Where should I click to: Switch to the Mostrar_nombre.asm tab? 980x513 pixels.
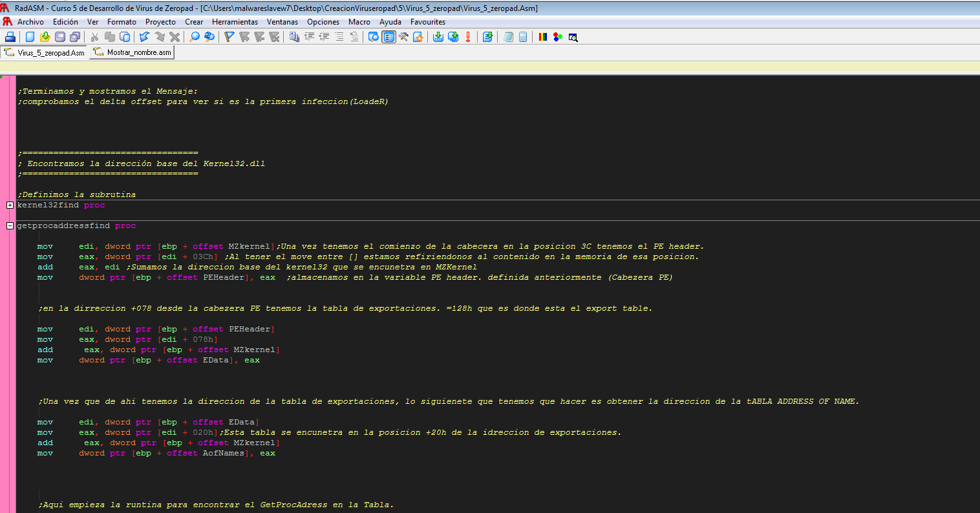click(x=133, y=52)
